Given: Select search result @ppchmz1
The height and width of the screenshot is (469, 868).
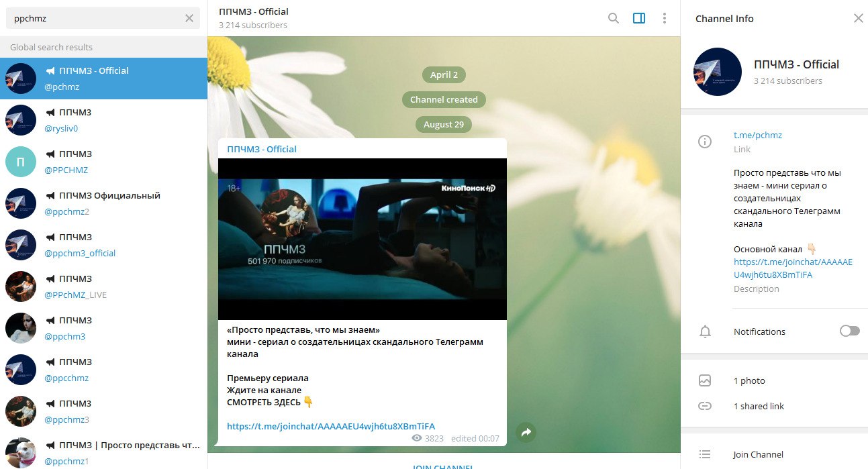Looking at the screenshot, I should [103, 451].
